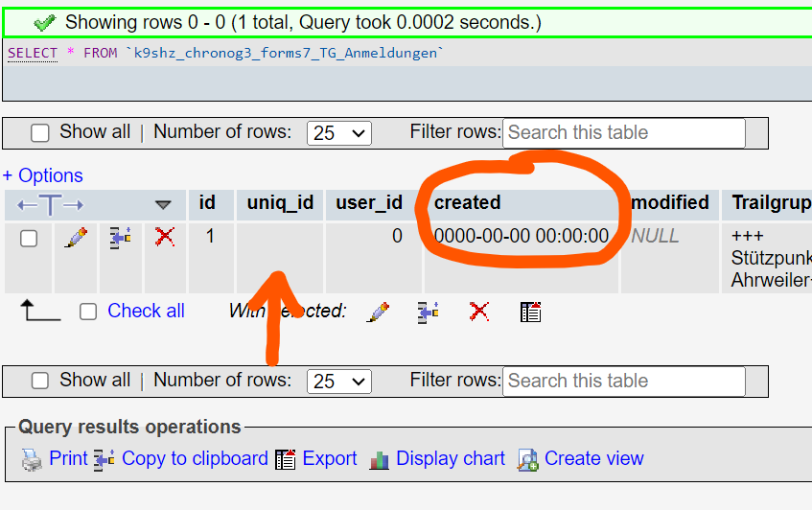The width and height of the screenshot is (812, 510).
Task: Open the top Number of rows dropdown
Action: click(338, 133)
